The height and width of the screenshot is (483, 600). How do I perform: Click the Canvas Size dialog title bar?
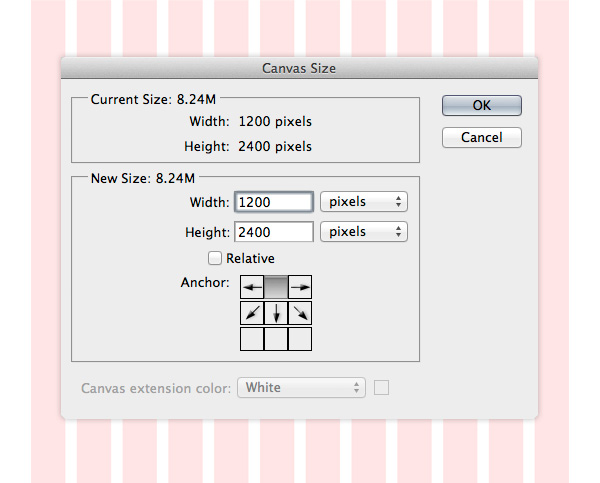299,68
